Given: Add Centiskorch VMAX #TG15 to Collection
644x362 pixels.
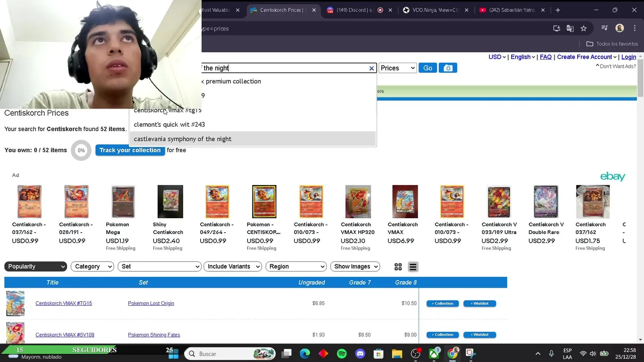Looking at the screenshot, I should click(x=443, y=303).
